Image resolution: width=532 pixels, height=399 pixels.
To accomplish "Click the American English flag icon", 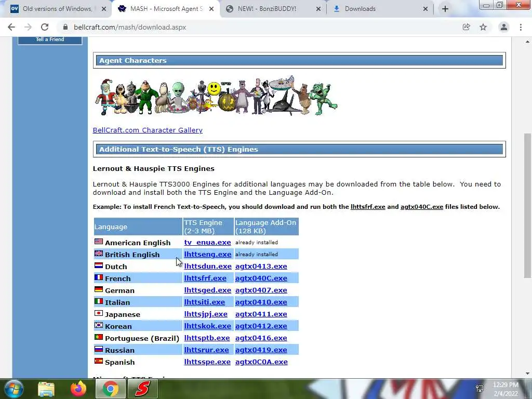I will click(x=99, y=242).
